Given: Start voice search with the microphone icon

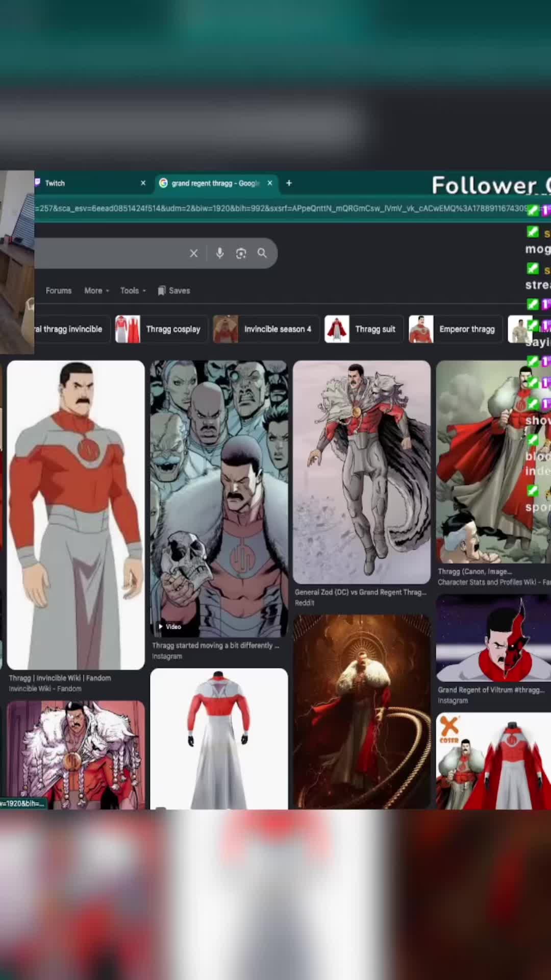Looking at the screenshot, I should (220, 253).
